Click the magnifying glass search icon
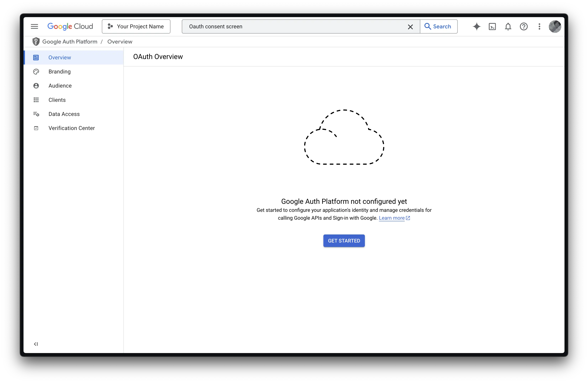 427,26
